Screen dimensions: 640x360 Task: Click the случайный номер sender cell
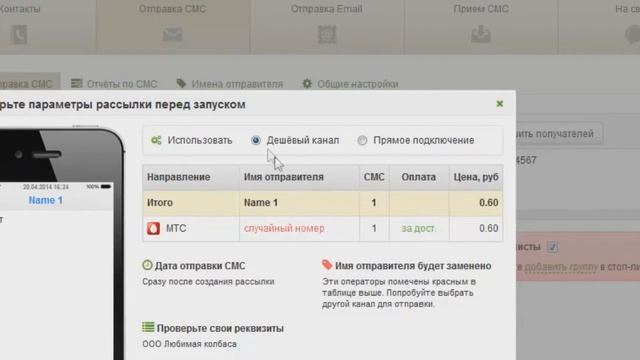click(284, 229)
